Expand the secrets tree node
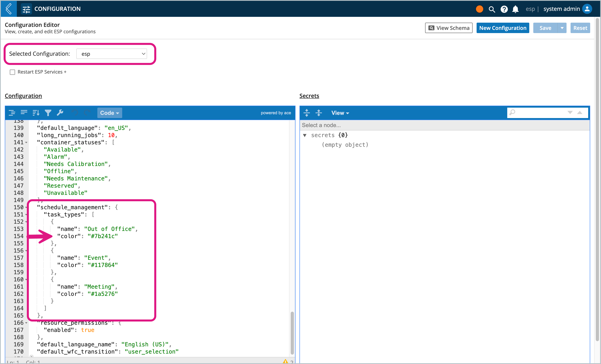The image size is (601, 364). [305, 135]
